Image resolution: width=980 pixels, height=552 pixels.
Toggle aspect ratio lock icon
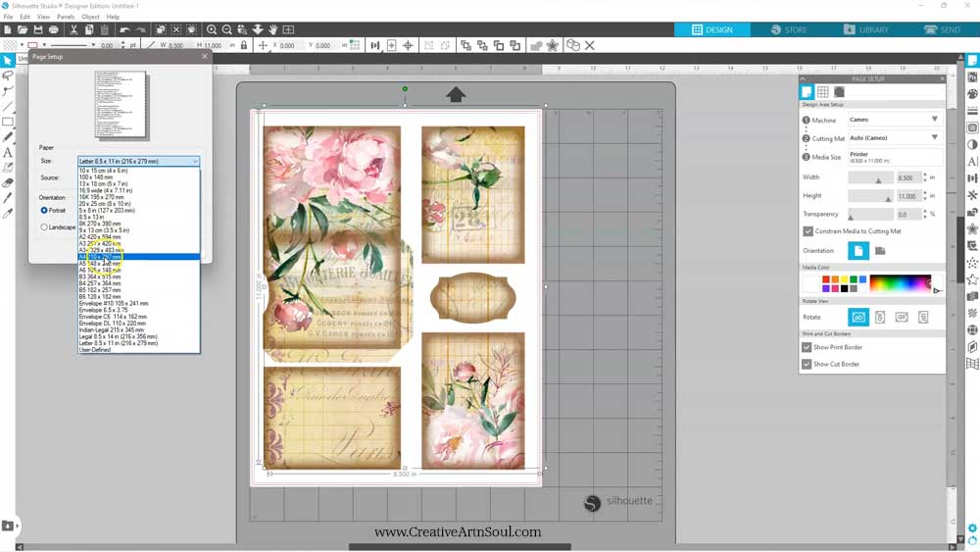click(x=244, y=45)
